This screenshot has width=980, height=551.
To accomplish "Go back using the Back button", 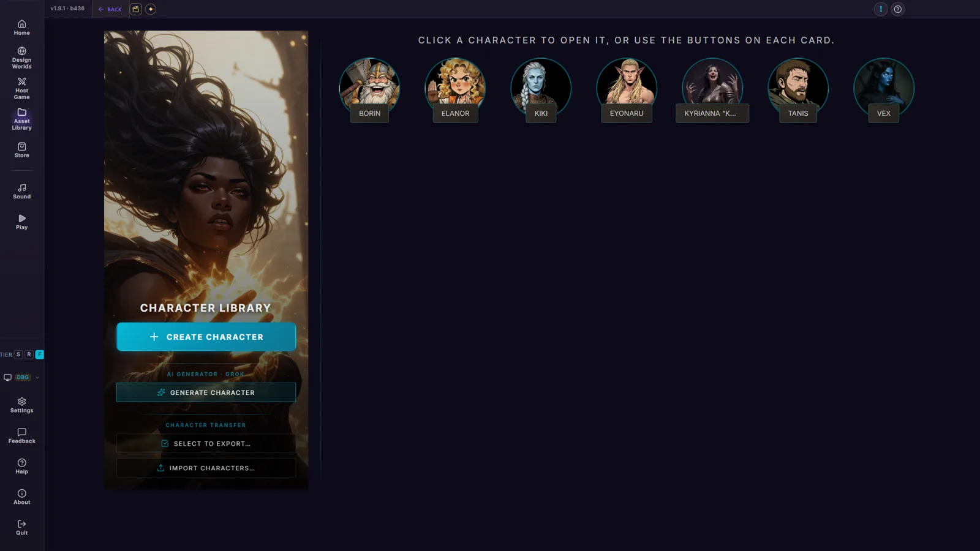I will point(110,9).
